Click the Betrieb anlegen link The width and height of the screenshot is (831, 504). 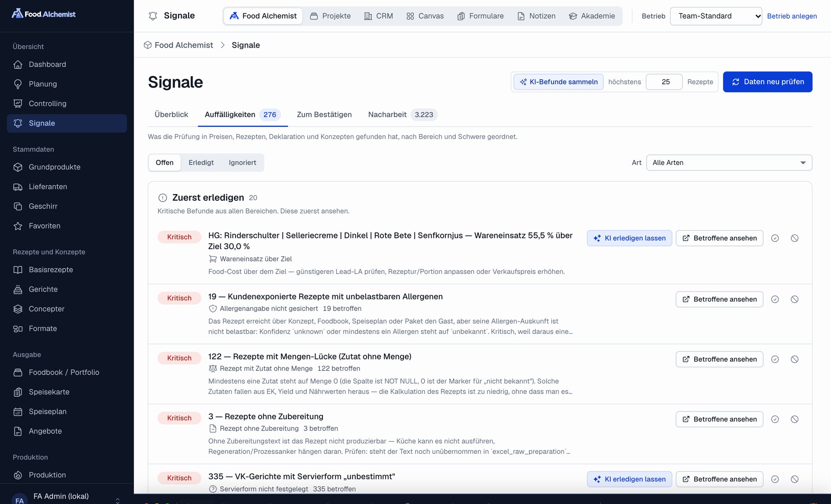792,16
